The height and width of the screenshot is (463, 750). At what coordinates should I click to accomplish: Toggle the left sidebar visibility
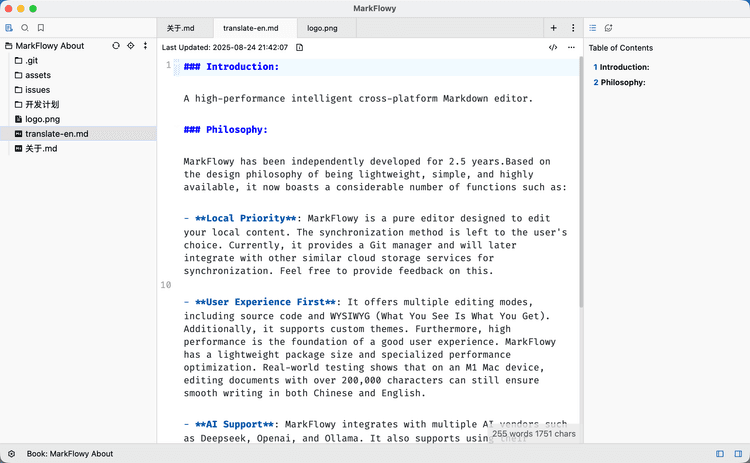[x=720, y=454]
